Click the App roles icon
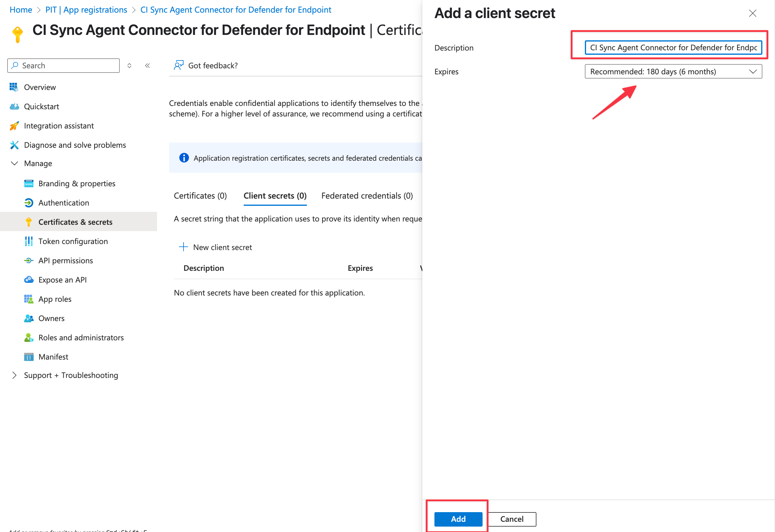 click(x=29, y=299)
